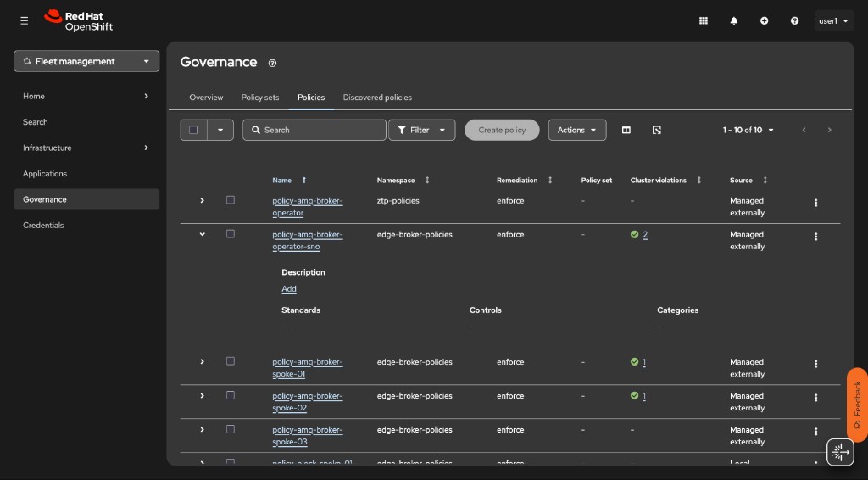Open the 1 - 10 of 10 pagination dropdown

coord(748,130)
